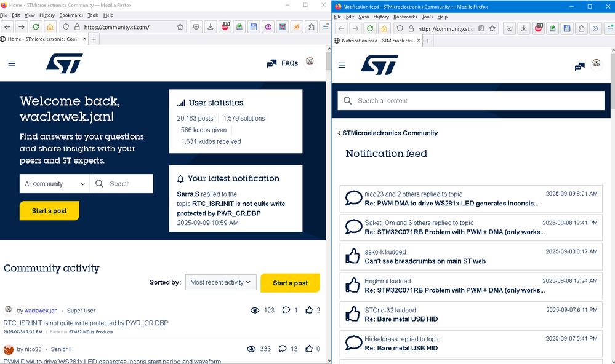Open the STOne-32 kudoed Bare metal USB HID notification
The width and height of the screenshot is (615, 364).
coord(471,315)
